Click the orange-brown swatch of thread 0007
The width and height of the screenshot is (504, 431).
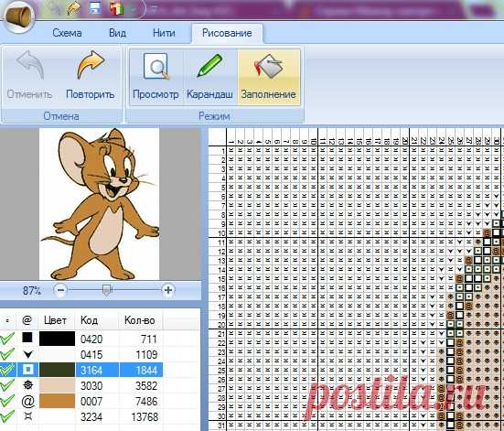pyautogui.click(x=58, y=401)
